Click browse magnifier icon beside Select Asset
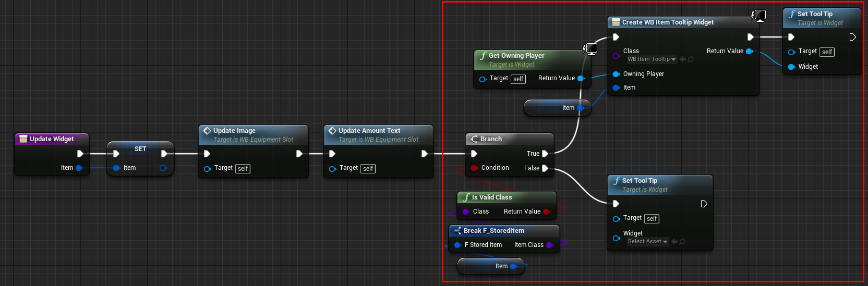The image size is (868, 286). point(682,242)
